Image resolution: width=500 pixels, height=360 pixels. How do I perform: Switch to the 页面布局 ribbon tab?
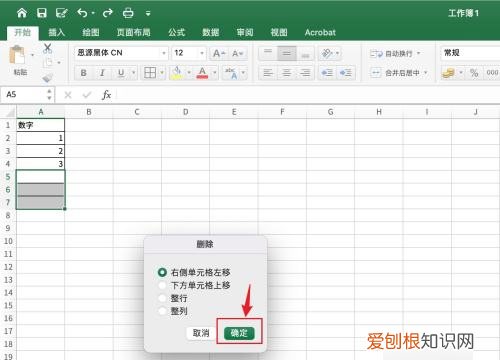pos(133,32)
